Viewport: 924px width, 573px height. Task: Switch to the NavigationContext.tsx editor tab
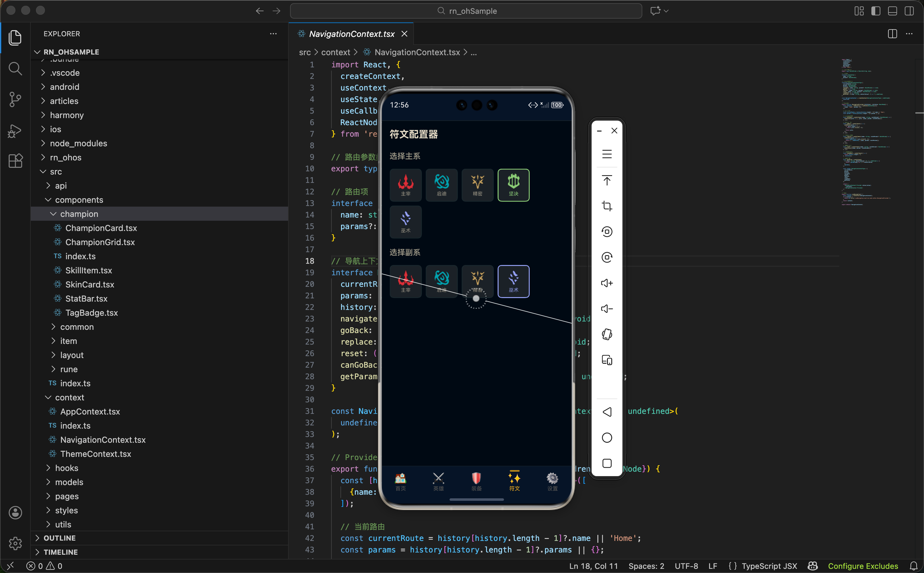coord(351,34)
